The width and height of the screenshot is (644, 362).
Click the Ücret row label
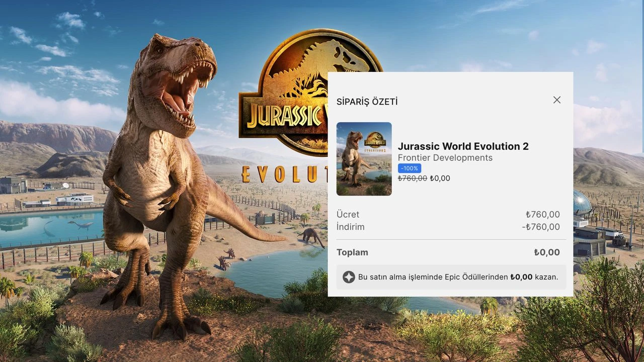[348, 215]
